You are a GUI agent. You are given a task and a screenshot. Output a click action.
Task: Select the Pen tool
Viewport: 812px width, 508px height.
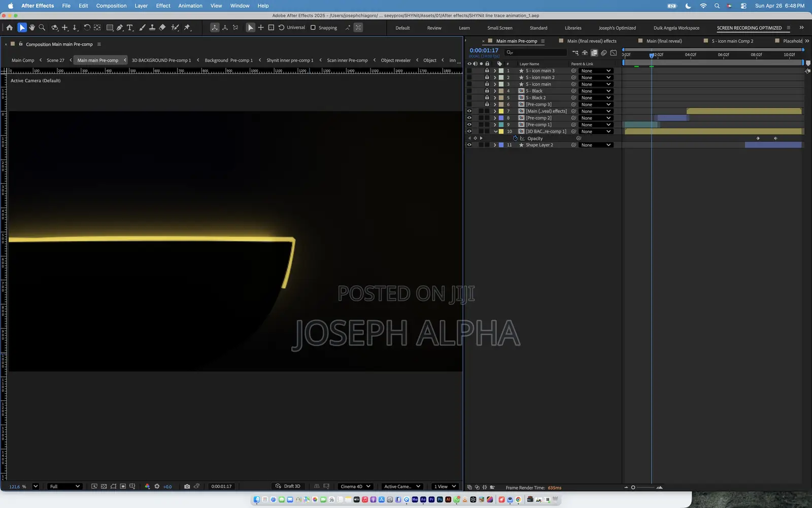pyautogui.click(x=120, y=27)
